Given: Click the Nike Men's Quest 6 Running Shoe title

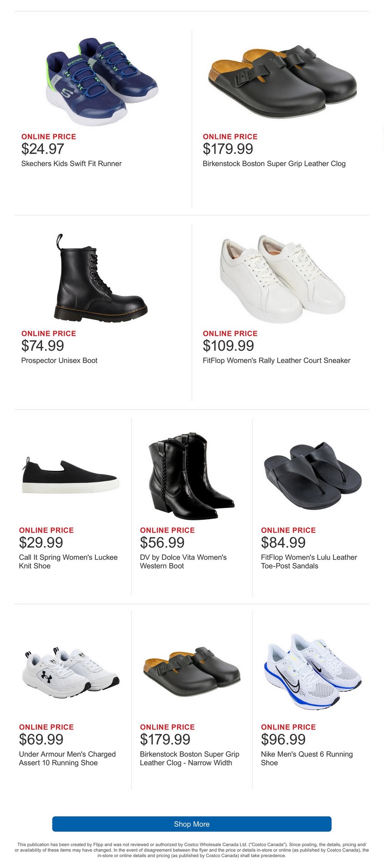Looking at the screenshot, I should point(307,758).
